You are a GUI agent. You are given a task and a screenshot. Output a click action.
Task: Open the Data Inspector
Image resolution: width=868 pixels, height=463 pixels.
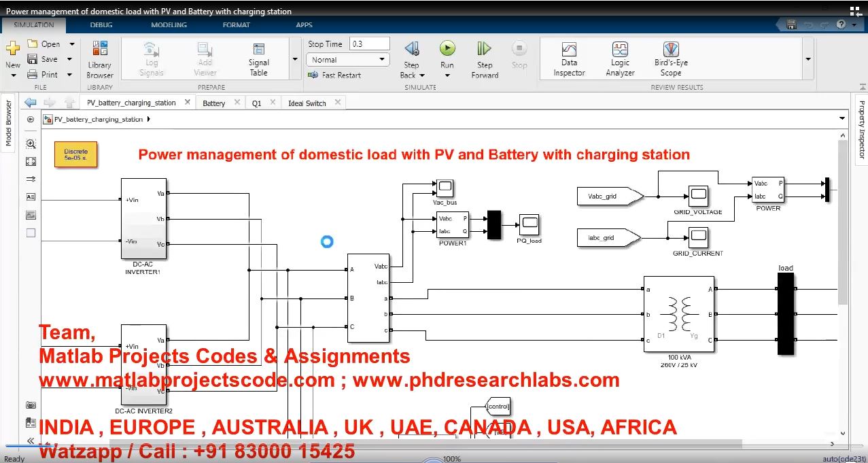tap(569, 58)
